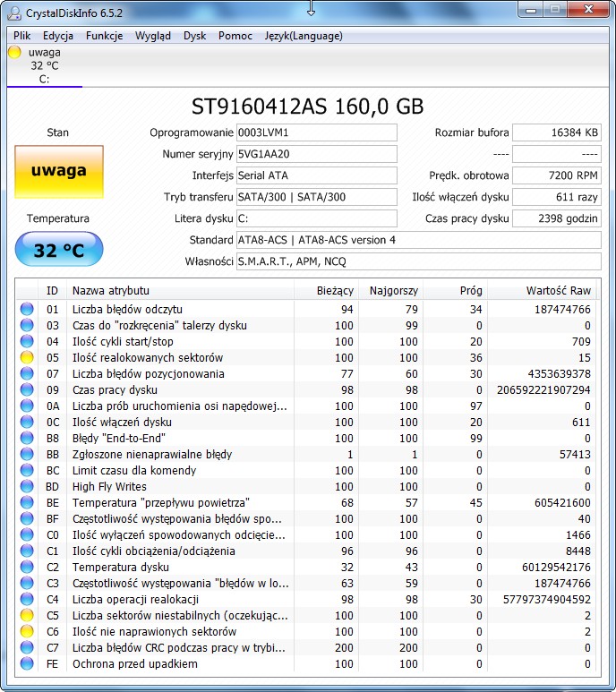Click the serial number field 5VG1AA20
This screenshot has width=616, height=692.
[317, 154]
